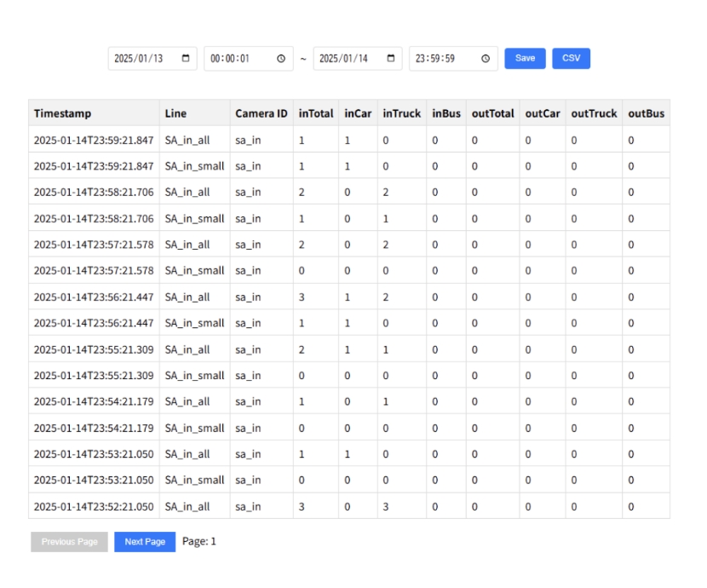
Task: Open the start date calendar picker icon
Action: coord(186,59)
